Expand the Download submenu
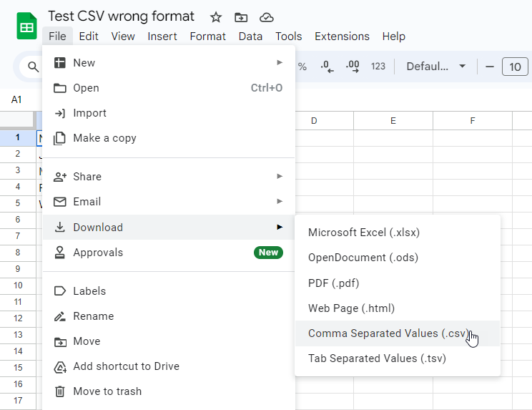The height and width of the screenshot is (410, 532). 169,227
